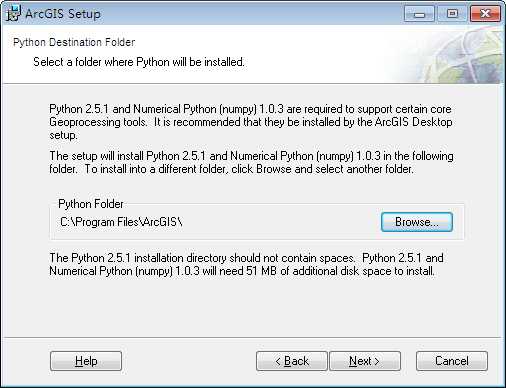Click the Python Folder group label

pos(91,204)
